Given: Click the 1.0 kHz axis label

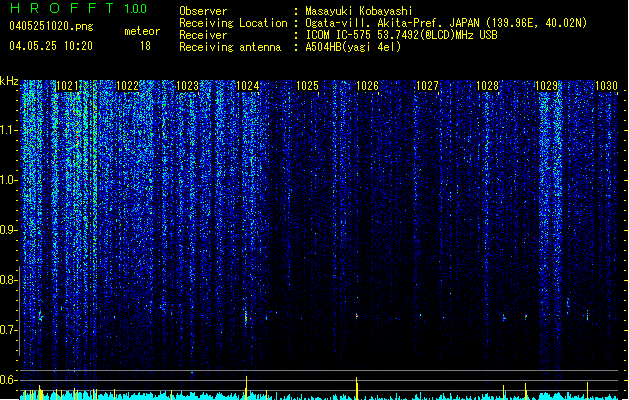Looking at the screenshot, I should coord(8,180).
